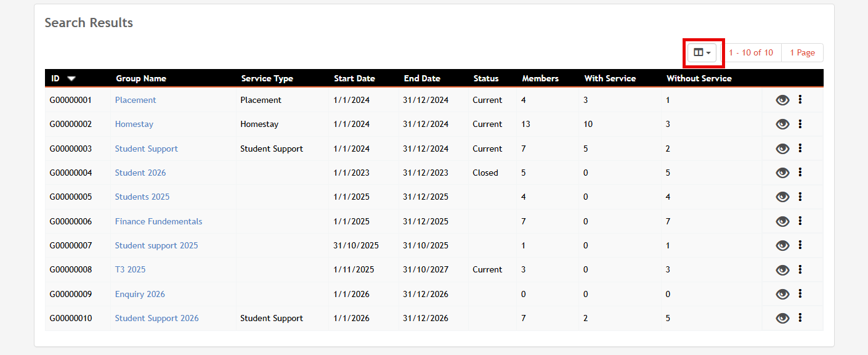Click the Closed status of Student 2026
Viewport: 868px width, 355px height.
coord(485,173)
